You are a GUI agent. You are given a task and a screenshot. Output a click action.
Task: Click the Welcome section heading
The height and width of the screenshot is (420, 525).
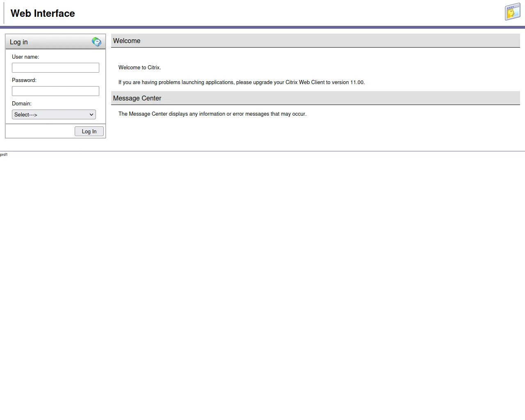click(x=127, y=41)
